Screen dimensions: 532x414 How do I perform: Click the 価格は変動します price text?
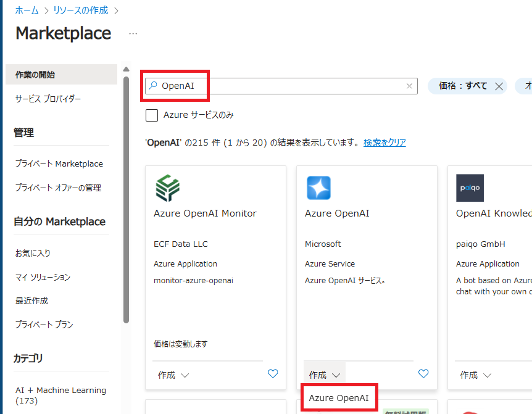coord(180,344)
